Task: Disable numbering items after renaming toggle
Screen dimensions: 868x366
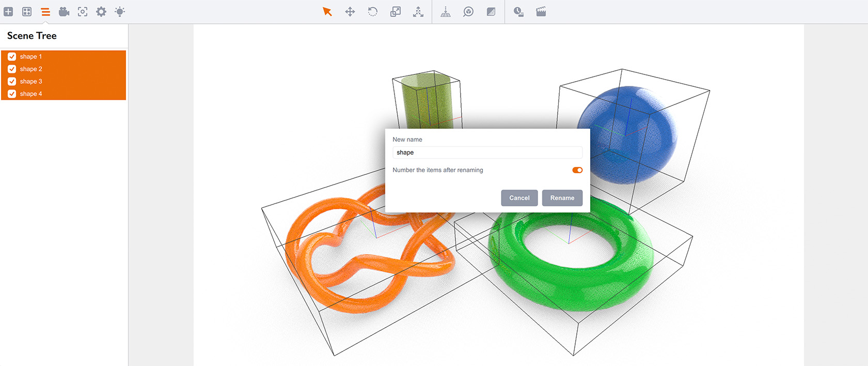Action: pos(577,170)
